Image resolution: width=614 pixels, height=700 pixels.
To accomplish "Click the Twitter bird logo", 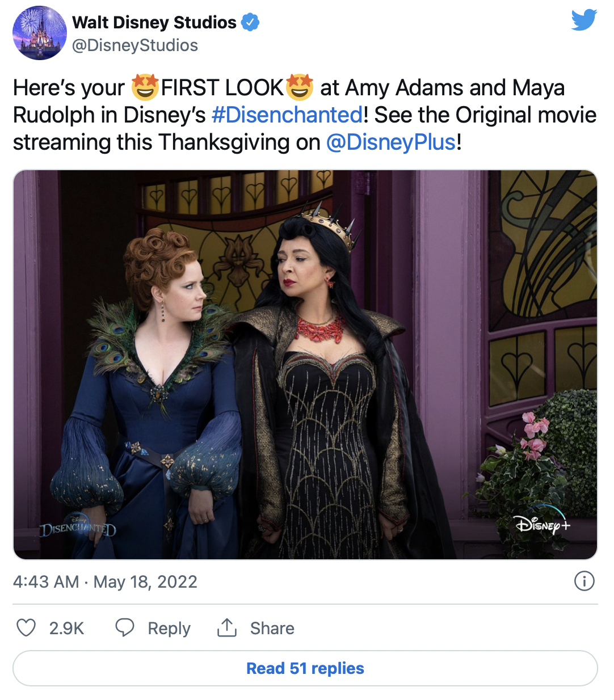I will [x=584, y=20].
